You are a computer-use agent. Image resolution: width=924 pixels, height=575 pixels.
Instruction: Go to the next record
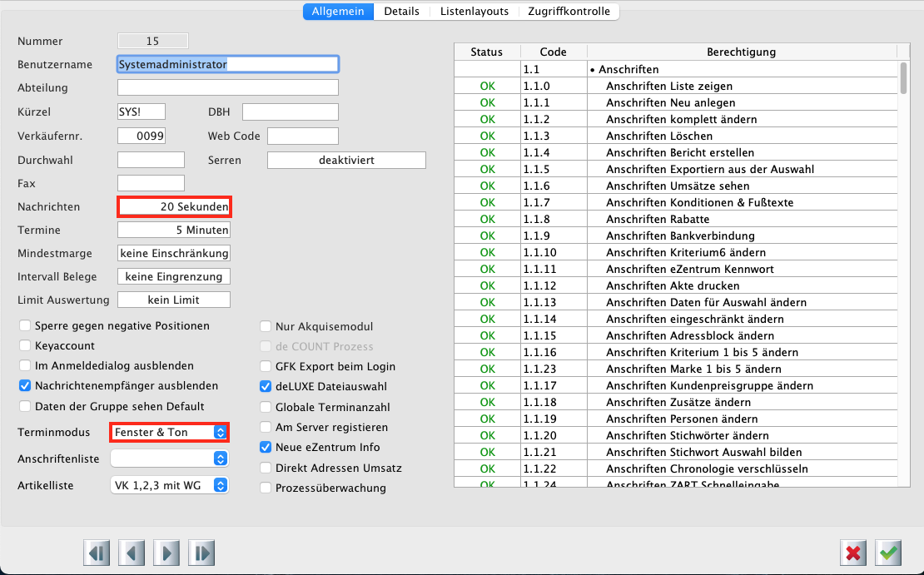[x=167, y=553]
